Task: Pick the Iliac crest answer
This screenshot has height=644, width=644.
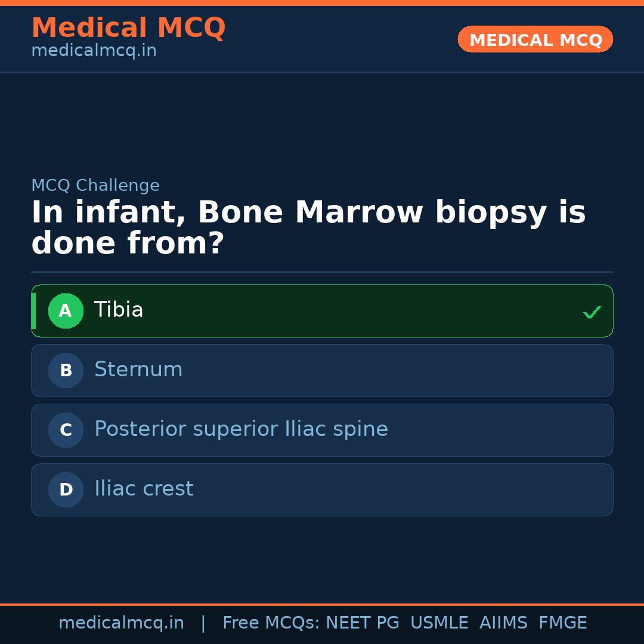Action: point(144,489)
